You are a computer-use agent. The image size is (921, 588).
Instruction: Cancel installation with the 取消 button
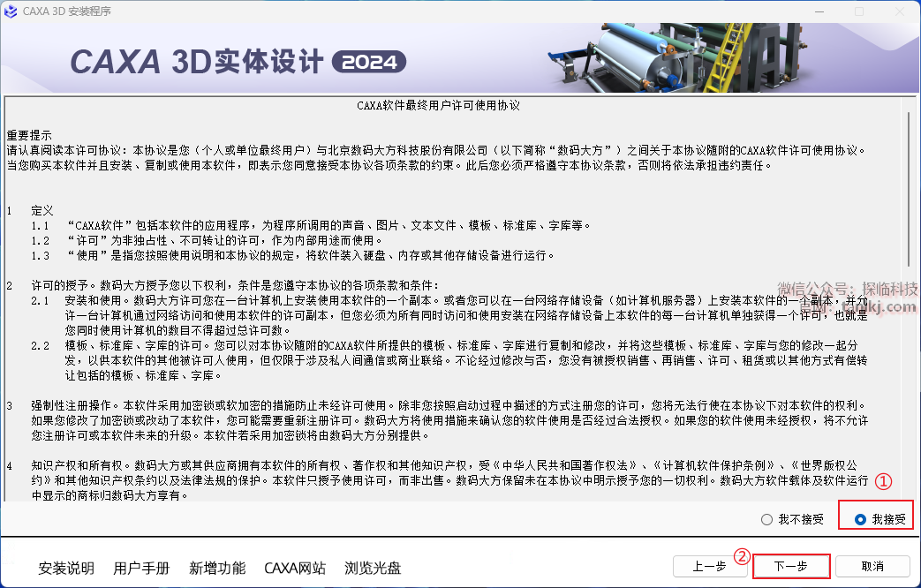pos(872,566)
